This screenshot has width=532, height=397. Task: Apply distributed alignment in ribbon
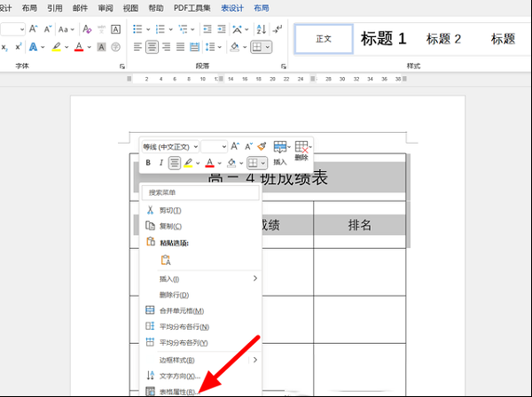(194, 47)
